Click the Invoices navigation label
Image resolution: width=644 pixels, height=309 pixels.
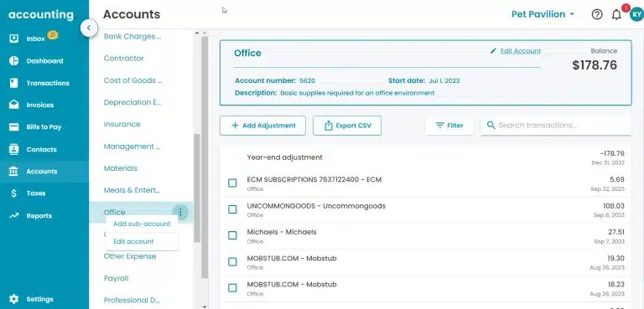coord(40,105)
